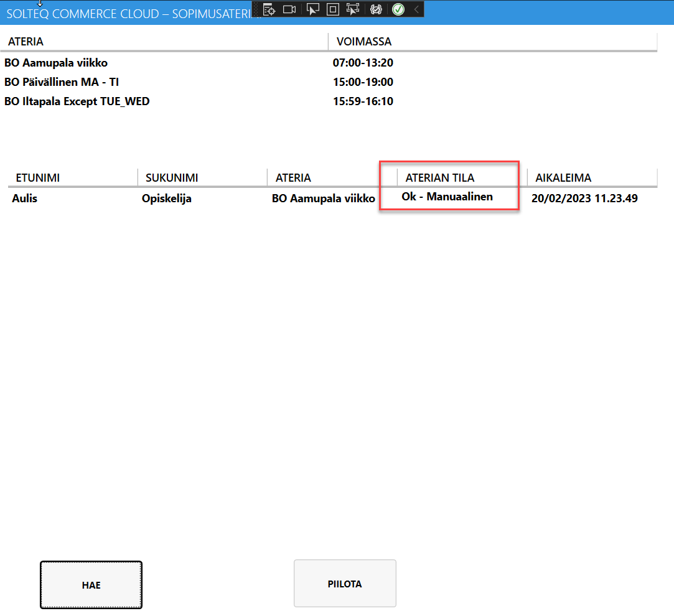The width and height of the screenshot is (674, 616).
Task: Click the curly braces Hot Reload icon
Action: pos(375,9)
